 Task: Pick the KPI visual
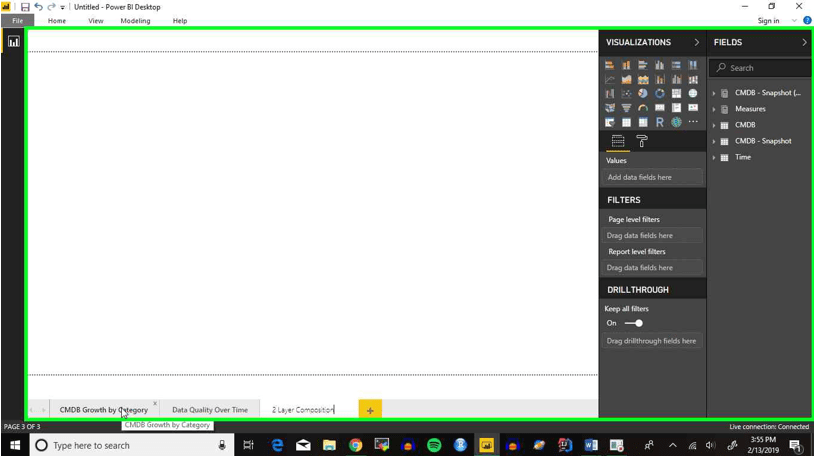pyautogui.click(x=693, y=108)
